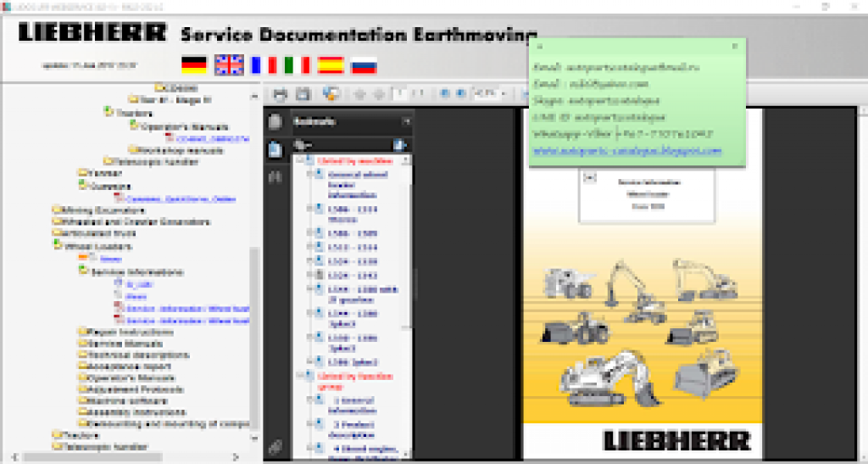Click the LIEBHERR logo in the header
The width and height of the screenshot is (868, 464).
pos(92,31)
